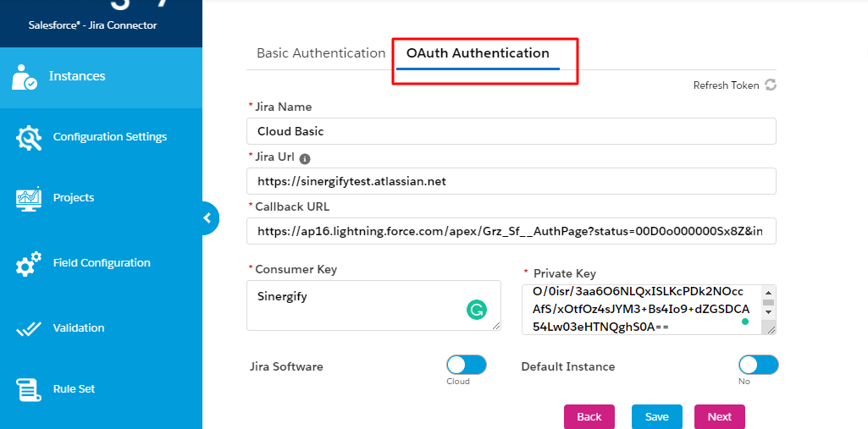Screen dimensions: 868x429
Task: Click the Private Key scrollbar up arrow
Action: click(768, 293)
